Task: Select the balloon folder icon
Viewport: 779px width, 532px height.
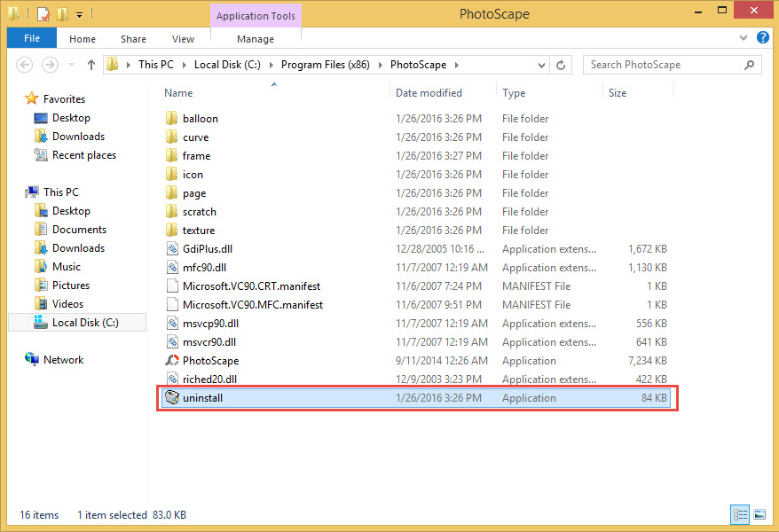Action: [x=171, y=118]
